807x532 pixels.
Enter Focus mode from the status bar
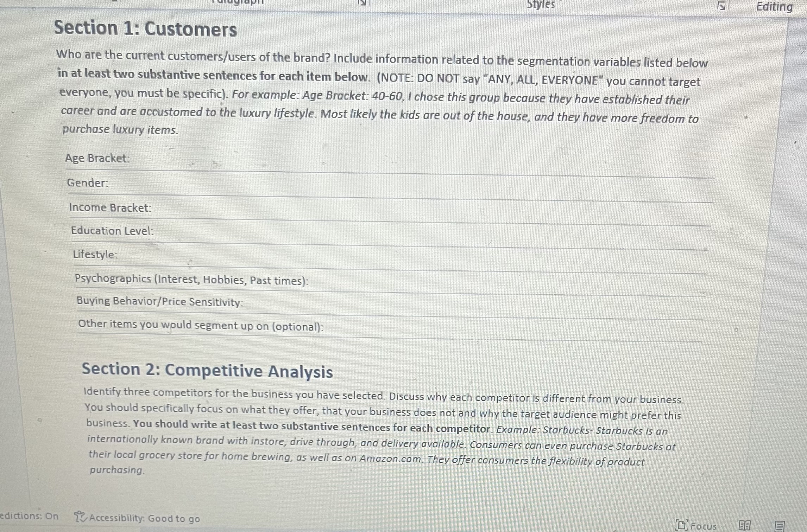click(x=695, y=526)
